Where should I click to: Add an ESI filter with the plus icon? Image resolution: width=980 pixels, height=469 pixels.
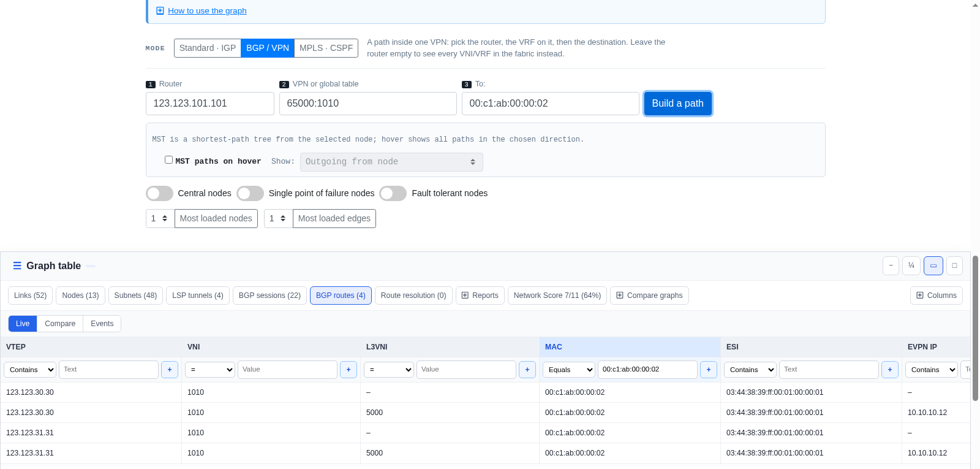click(x=890, y=370)
